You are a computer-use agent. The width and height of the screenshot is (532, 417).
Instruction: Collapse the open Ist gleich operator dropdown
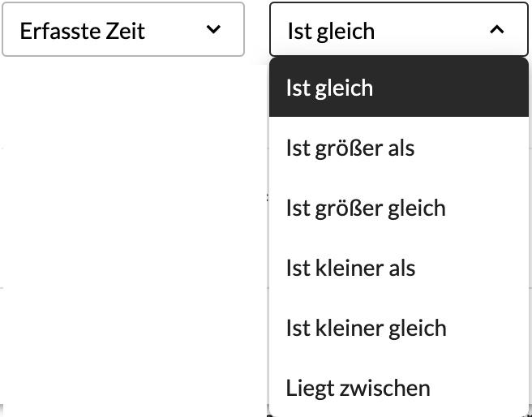point(399,29)
